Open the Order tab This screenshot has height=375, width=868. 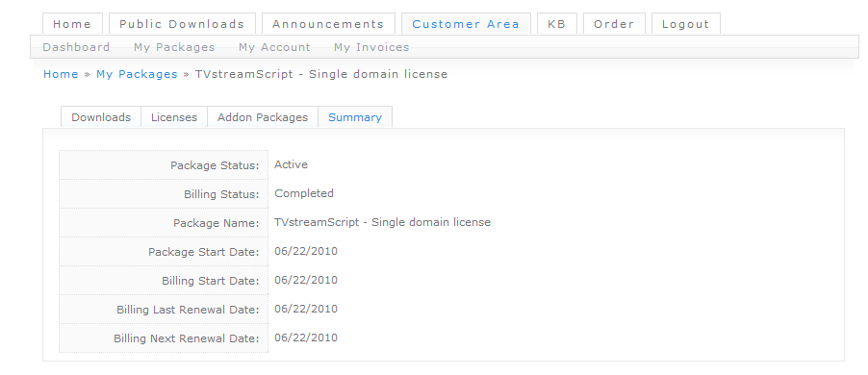[x=614, y=24]
